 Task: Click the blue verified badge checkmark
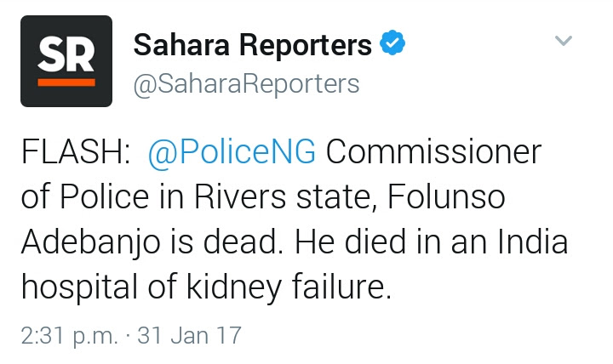coord(392,43)
